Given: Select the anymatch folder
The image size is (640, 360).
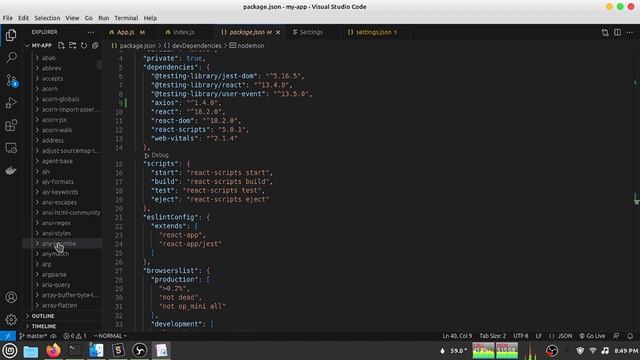Looking at the screenshot, I should (62, 254).
